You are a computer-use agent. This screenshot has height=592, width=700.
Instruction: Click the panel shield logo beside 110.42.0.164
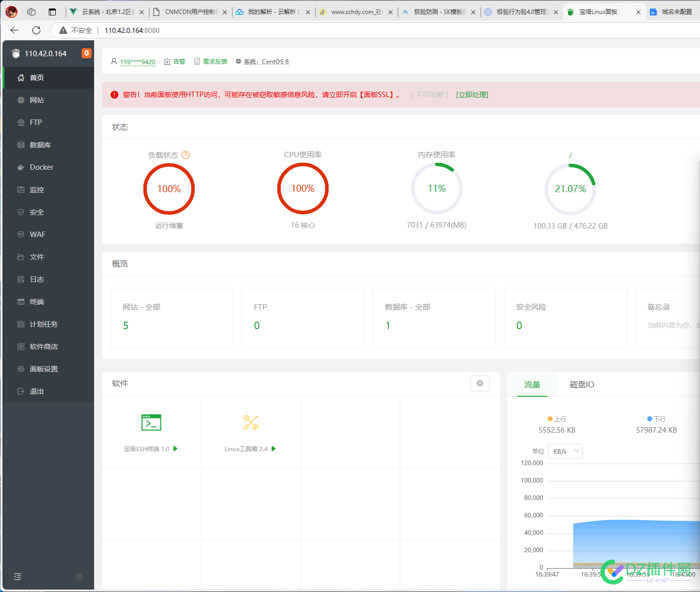point(16,53)
